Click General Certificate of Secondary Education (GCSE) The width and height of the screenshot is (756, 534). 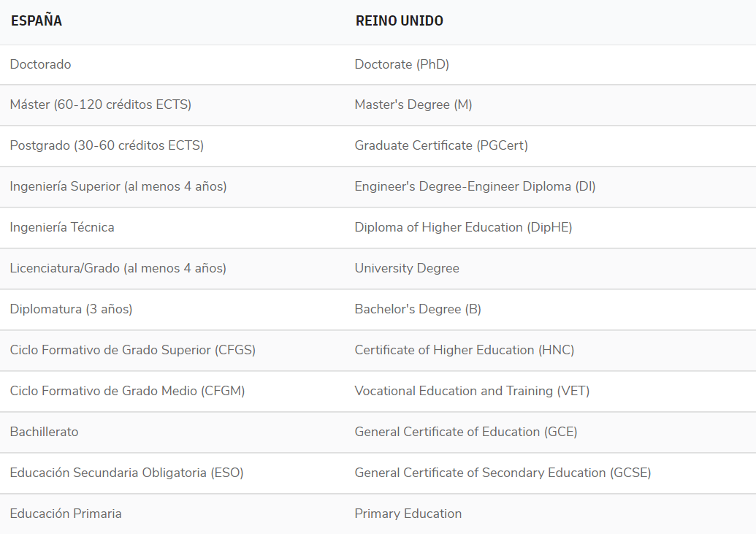[503, 473]
